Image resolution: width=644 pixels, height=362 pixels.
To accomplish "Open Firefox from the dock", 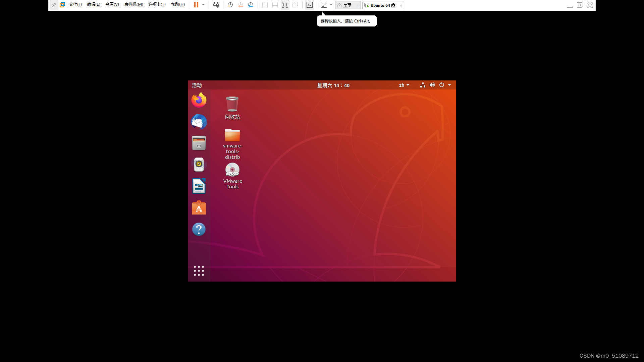I will (x=199, y=100).
